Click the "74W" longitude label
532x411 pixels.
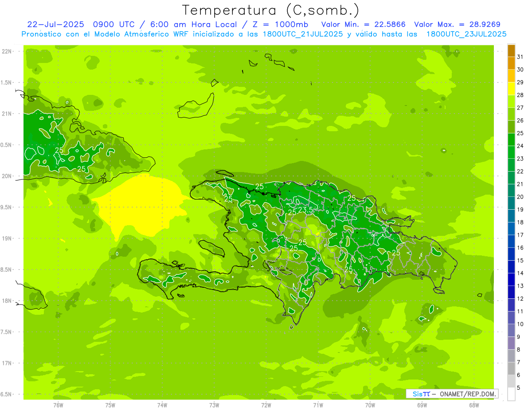(162, 405)
